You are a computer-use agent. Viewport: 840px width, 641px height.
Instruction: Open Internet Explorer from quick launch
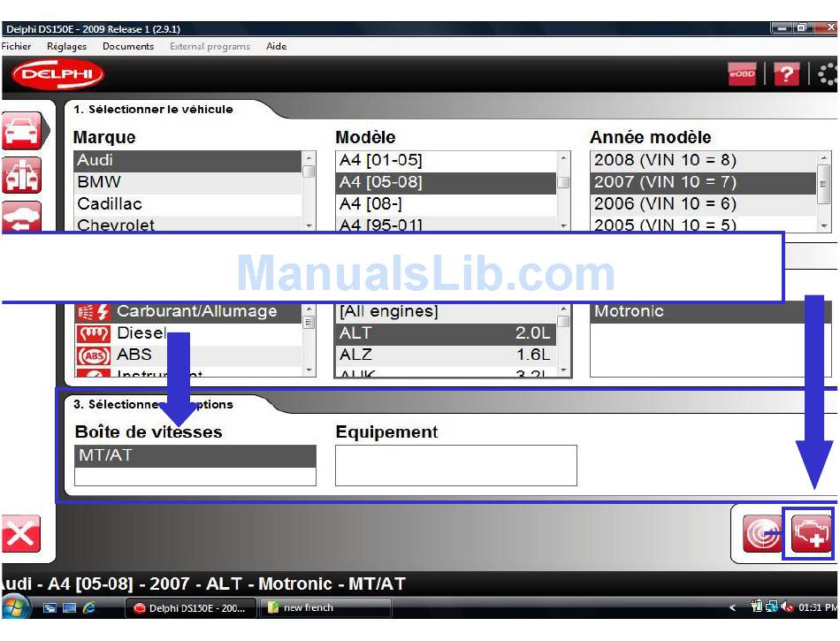89,607
